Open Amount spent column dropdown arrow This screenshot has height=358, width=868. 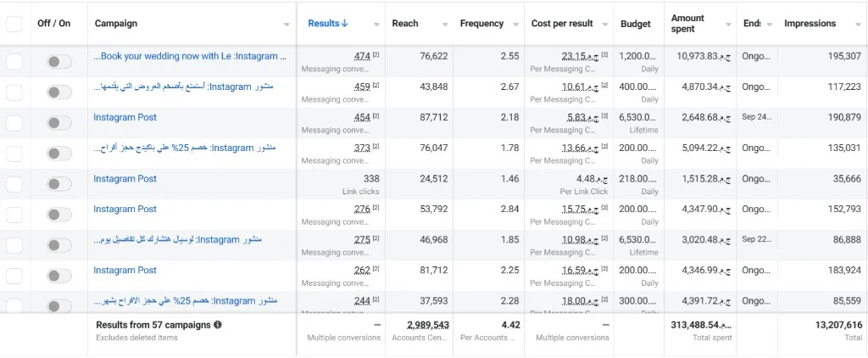pyautogui.click(x=728, y=25)
